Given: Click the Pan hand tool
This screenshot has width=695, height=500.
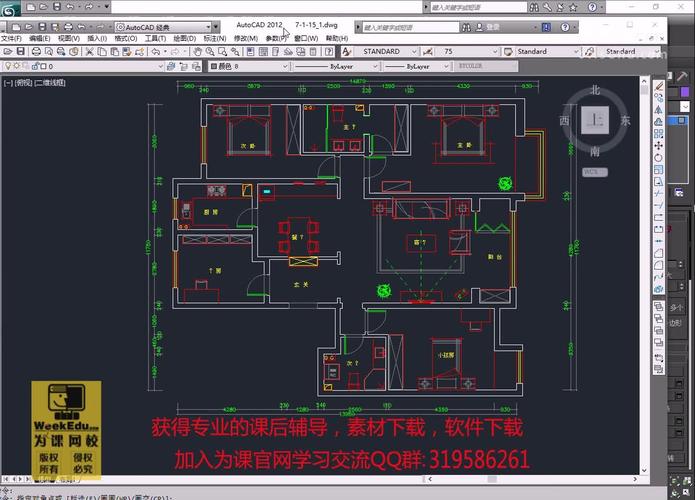Looking at the screenshot, I should (x=198, y=51).
